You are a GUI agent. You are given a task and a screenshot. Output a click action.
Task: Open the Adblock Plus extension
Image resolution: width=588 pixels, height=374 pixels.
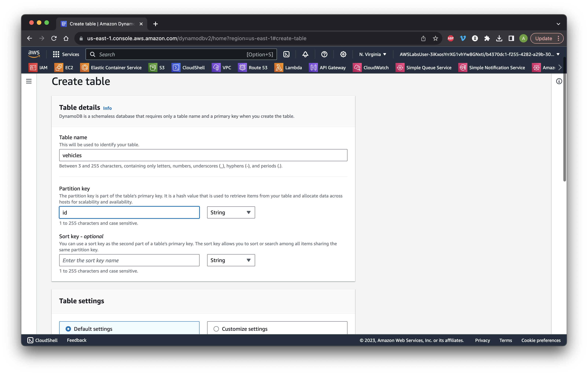tap(451, 38)
